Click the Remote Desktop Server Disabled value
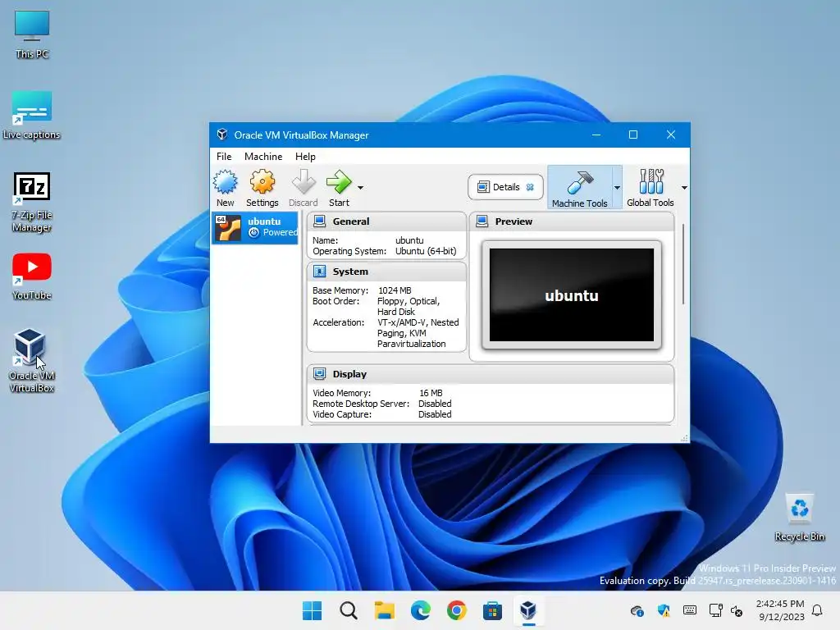Viewport: 840px width, 630px height. click(435, 404)
